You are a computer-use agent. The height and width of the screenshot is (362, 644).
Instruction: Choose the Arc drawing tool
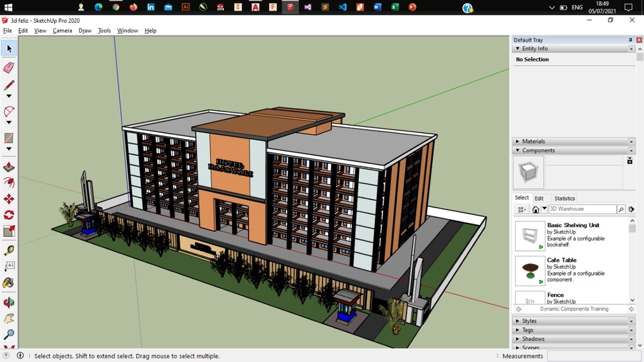tap(9, 111)
